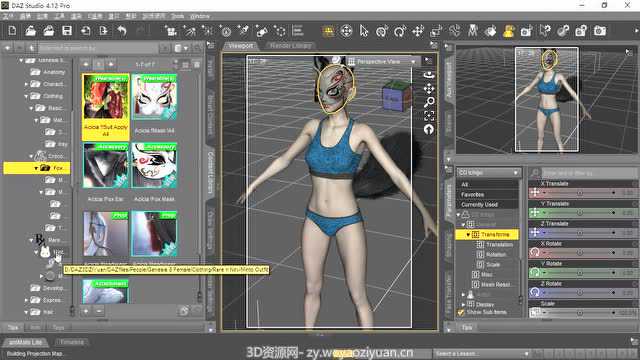The image size is (640, 360).
Task: Switch to the Viewport tab
Action: [240, 46]
